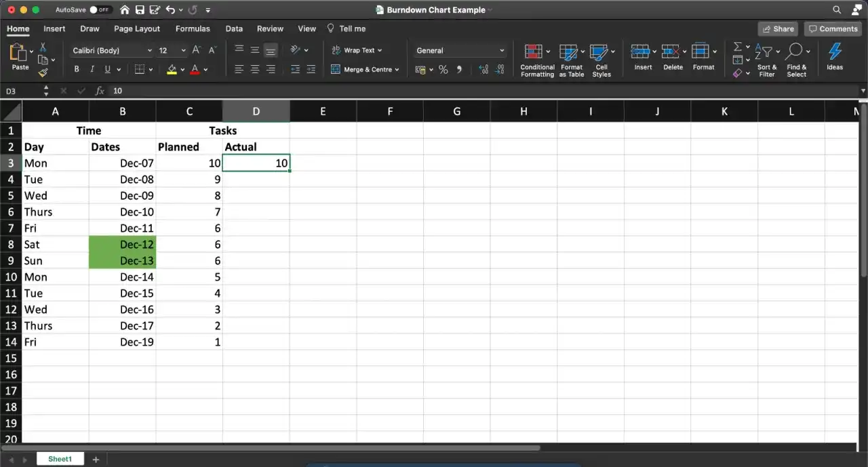Open the Data ribbon tab

click(x=234, y=28)
